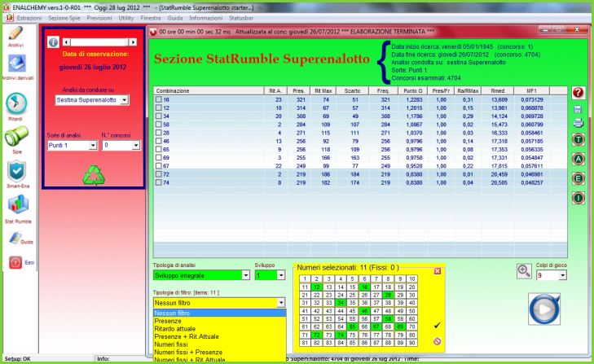Confirm selection with the black checkmark

click(x=438, y=325)
